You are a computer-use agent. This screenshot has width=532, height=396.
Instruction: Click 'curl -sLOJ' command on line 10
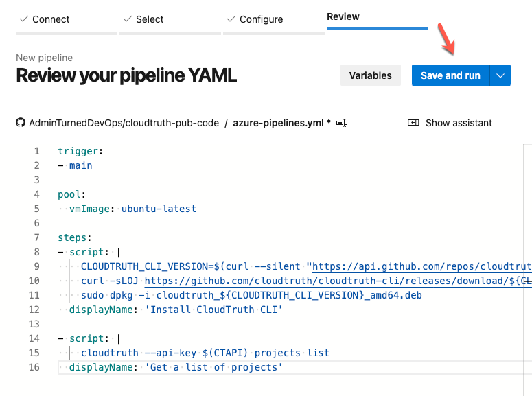pyautogui.click(x=110, y=281)
